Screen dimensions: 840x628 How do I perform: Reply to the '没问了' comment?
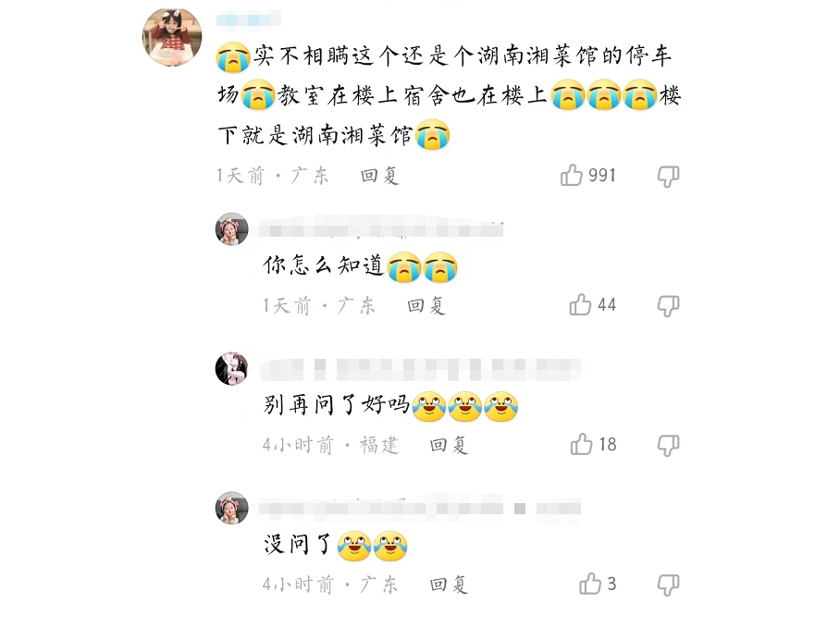pyautogui.click(x=449, y=585)
